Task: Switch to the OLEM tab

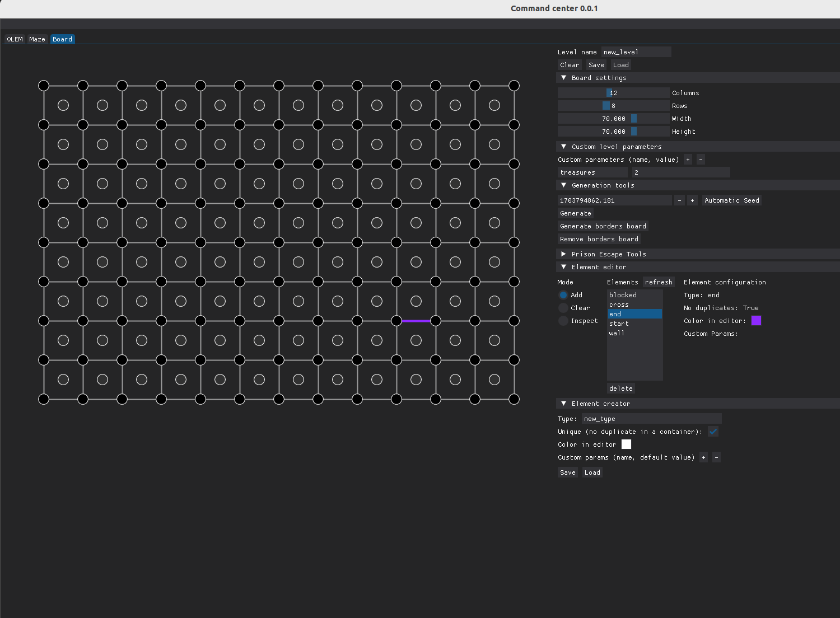Action: coord(15,39)
